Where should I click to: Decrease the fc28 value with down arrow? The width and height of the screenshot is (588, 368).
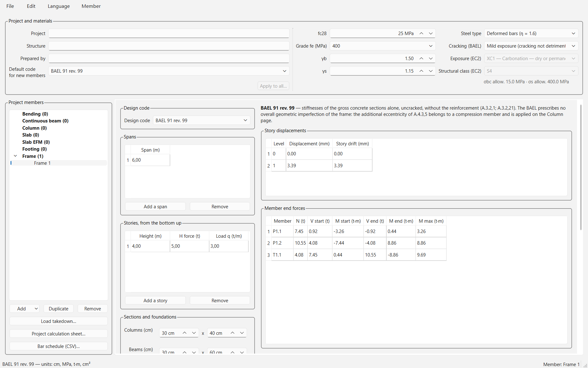click(x=431, y=34)
